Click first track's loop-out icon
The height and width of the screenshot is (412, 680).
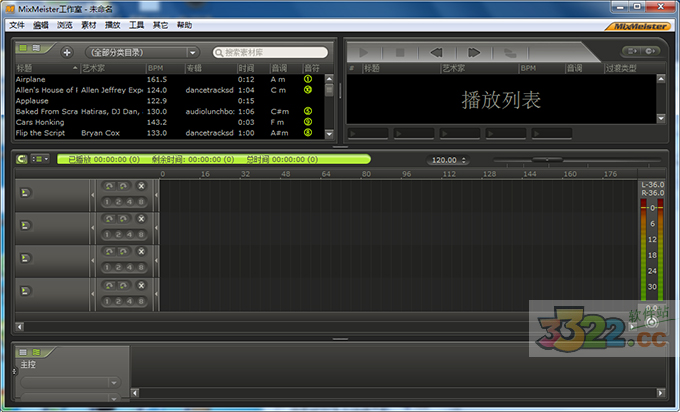tap(124, 186)
